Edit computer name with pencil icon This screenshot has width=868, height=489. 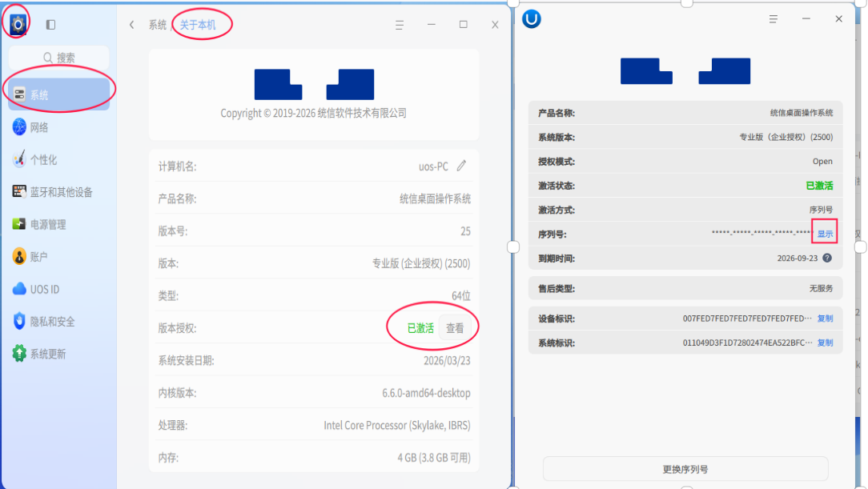pos(462,166)
